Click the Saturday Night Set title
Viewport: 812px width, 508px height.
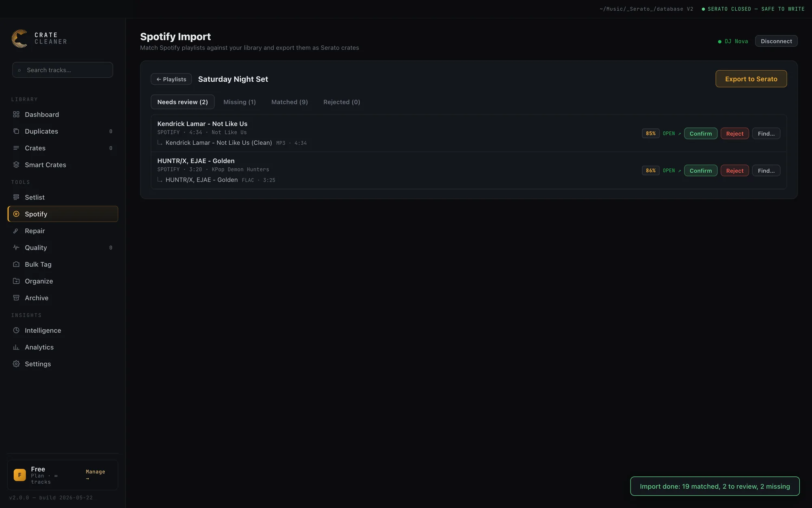[233, 79]
